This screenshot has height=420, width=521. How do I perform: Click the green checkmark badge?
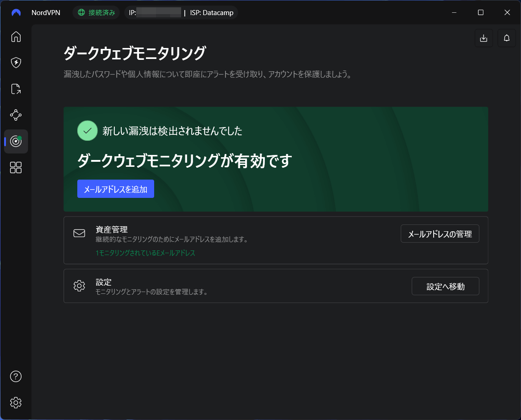tap(87, 131)
